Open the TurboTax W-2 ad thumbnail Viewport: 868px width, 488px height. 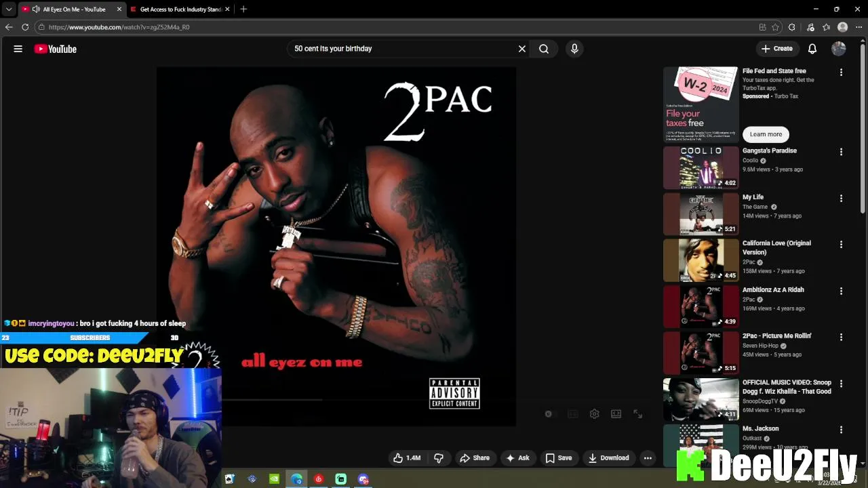[x=701, y=104]
